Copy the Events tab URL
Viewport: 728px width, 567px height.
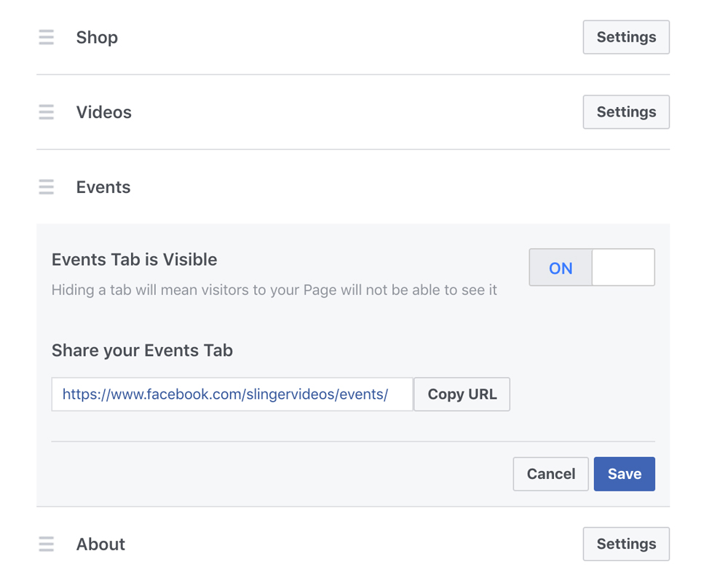(x=462, y=394)
